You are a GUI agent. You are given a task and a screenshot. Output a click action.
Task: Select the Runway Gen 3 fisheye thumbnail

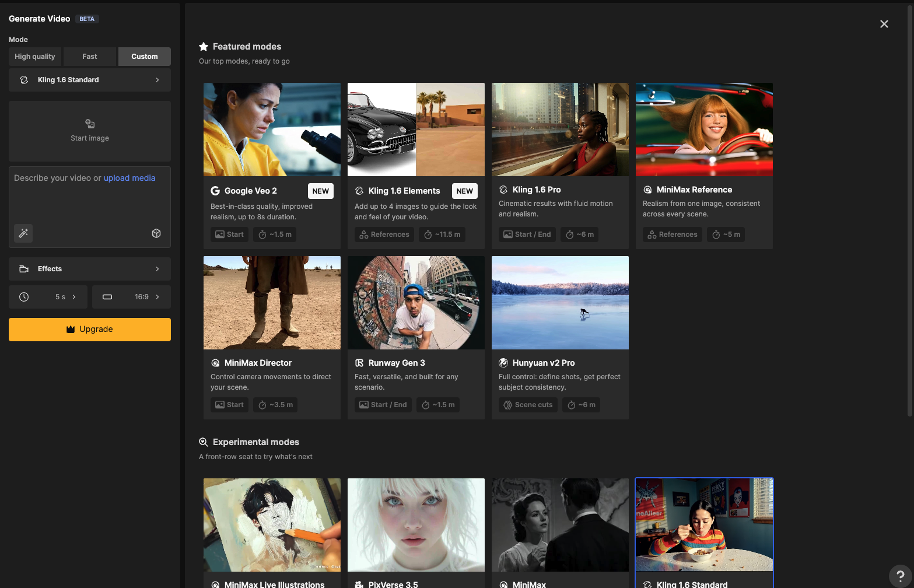point(416,303)
